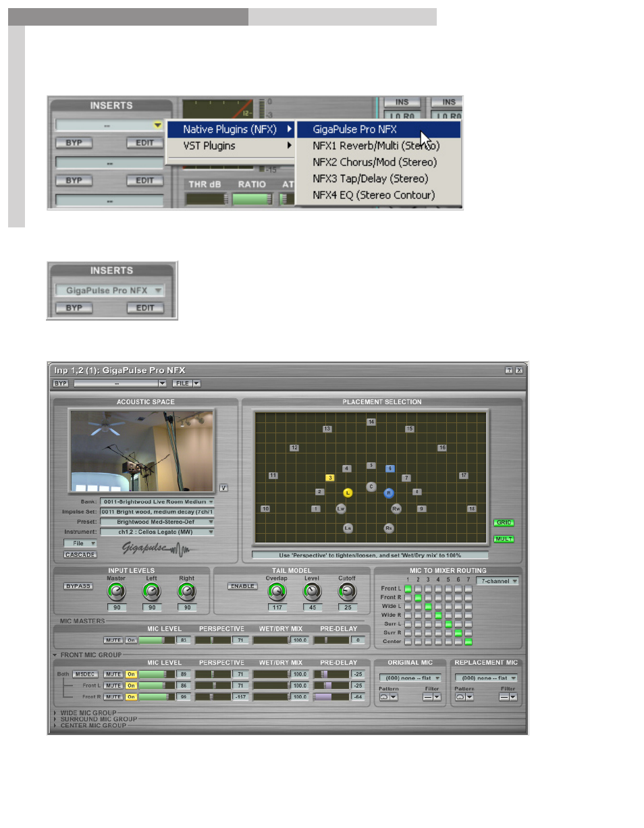The height and width of the screenshot is (828, 644).
Task: Select NFX3 Tap/Delay (Stereo) entry
Action: pyautogui.click(x=378, y=179)
